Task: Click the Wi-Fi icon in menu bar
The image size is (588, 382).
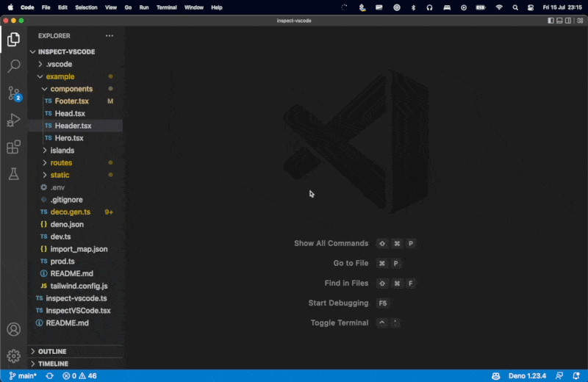Action: point(499,7)
